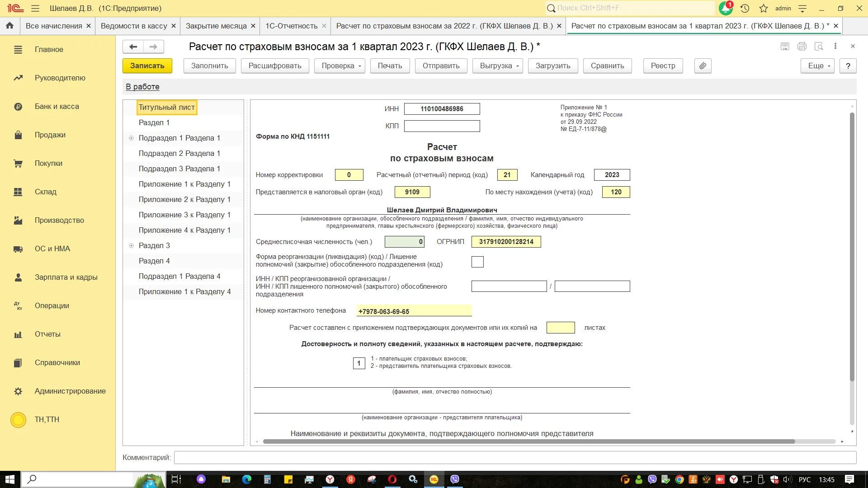Click the payer/representative indicator box
The image size is (868, 488).
click(x=359, y=363)
